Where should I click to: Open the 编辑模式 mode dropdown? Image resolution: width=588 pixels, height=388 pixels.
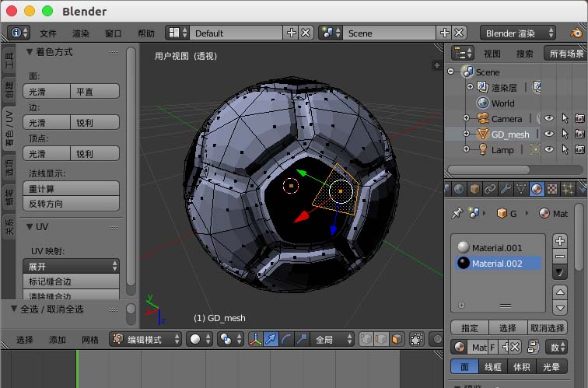[145, 339]
